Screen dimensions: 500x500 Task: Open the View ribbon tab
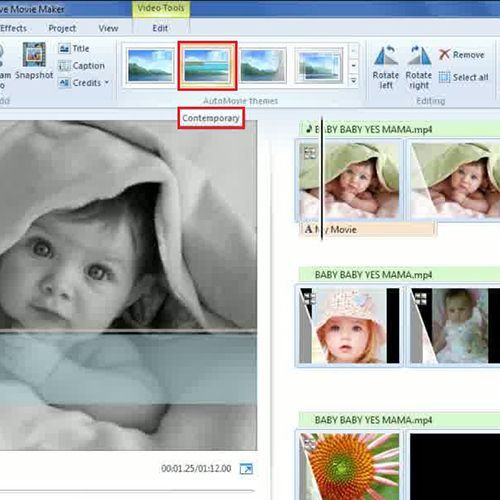coord(108,28)
